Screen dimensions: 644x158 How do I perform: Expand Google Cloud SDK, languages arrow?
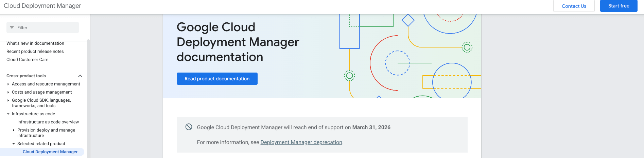[x=8, y=100]
